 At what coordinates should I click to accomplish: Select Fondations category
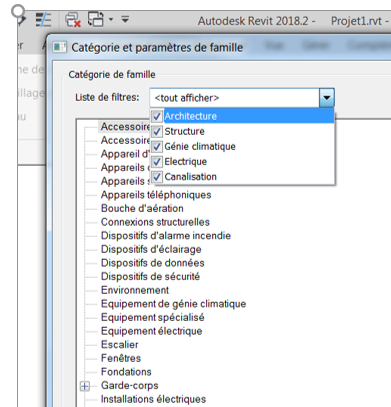[x=126, y=372]
